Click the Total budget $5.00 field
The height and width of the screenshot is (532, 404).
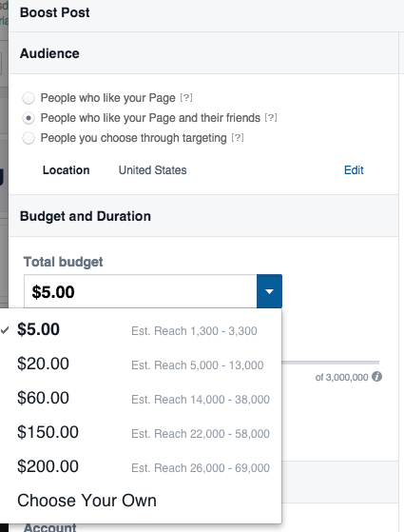click(141, 291)
